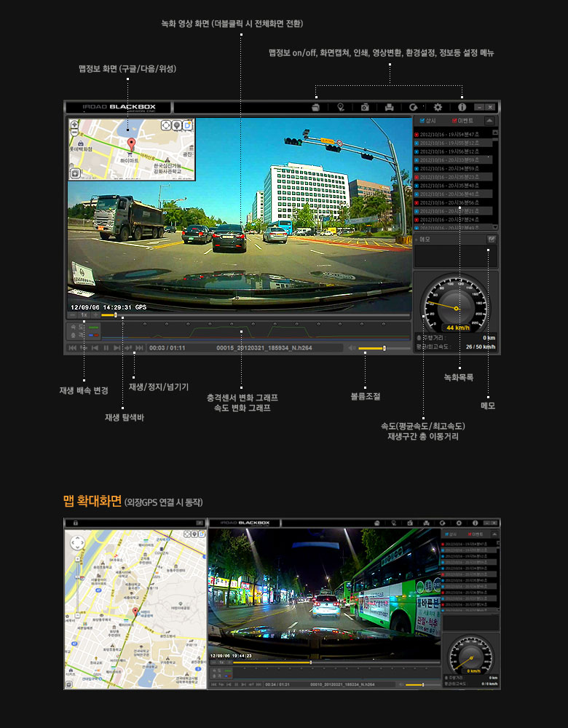Click bottom-left corner icon on enlarged map
The image size is (568, 728).
(x=68, y=684)
